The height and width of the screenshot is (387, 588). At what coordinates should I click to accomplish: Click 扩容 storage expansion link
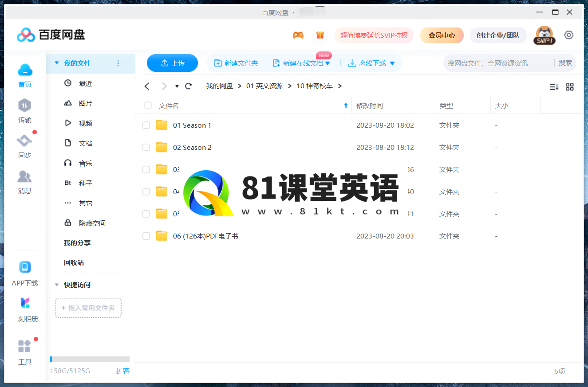[123, 371]
